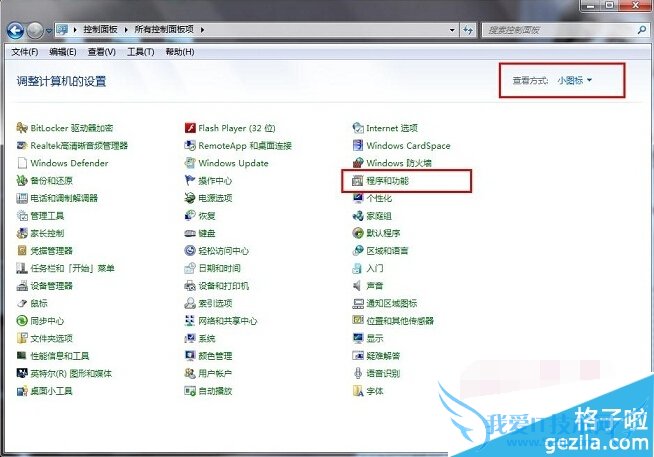Open the Windows Defender link
Image resolution: width=654 pixels, height=457 pixels.
coord(69,163)
